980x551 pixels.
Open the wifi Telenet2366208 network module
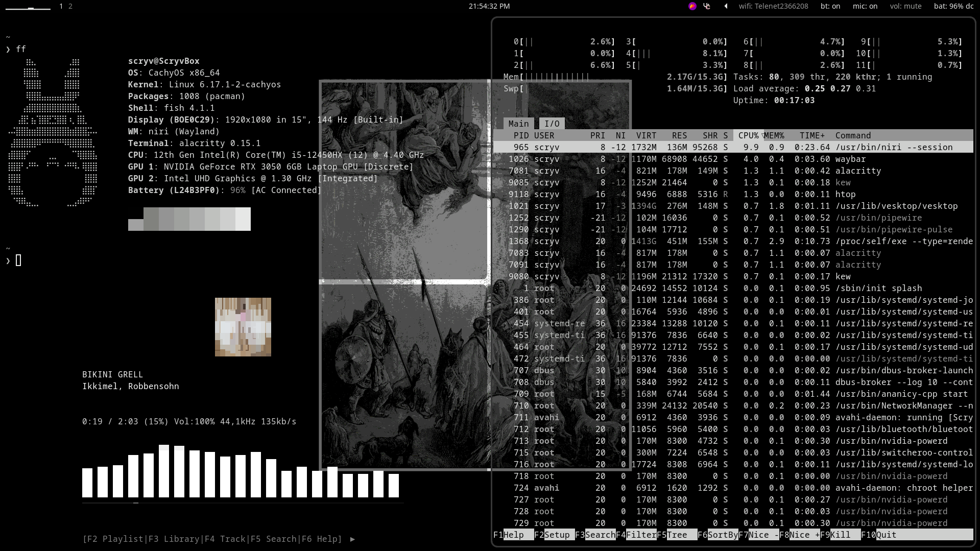coord(773,6)
